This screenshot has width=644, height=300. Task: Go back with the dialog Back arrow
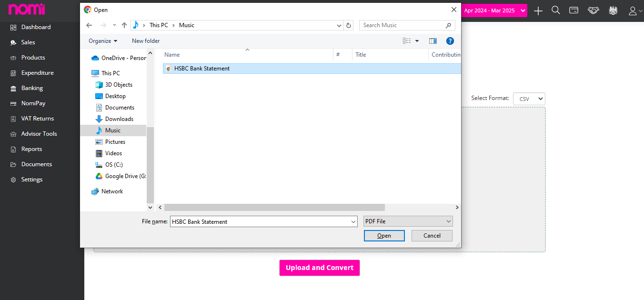tap(89, 25)
